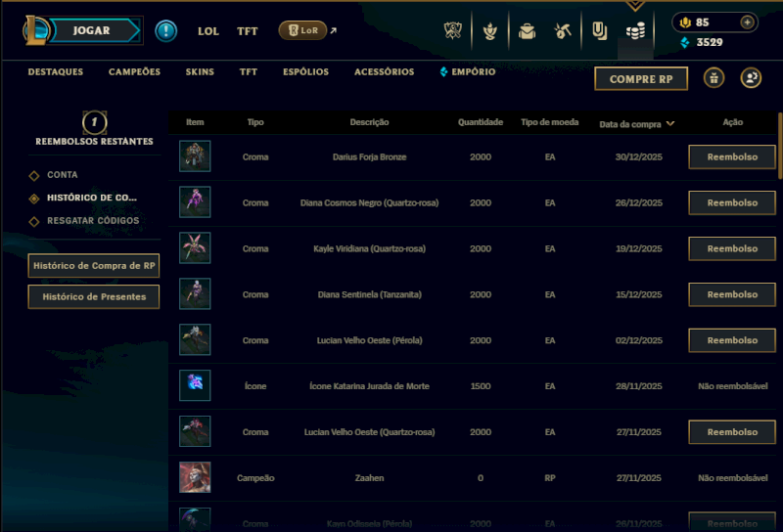Click Diana Cosmos Negro chroma thumbnail

pos(195,202)
